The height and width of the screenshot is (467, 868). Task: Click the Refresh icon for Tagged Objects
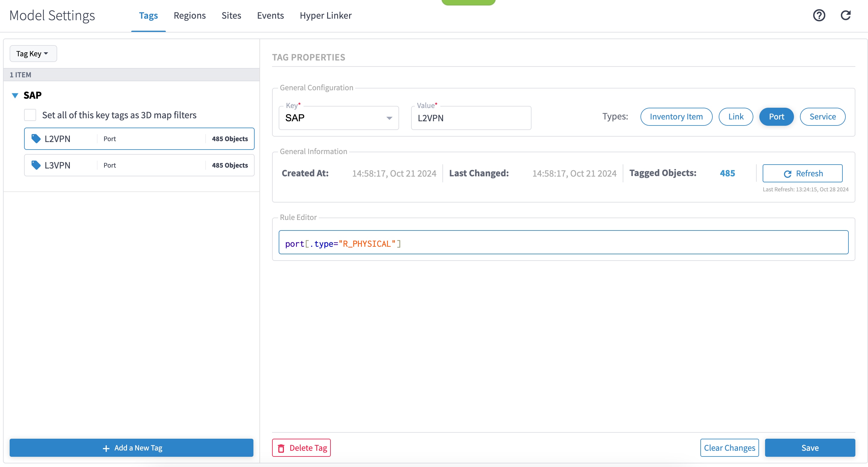(x=788, y=173)
